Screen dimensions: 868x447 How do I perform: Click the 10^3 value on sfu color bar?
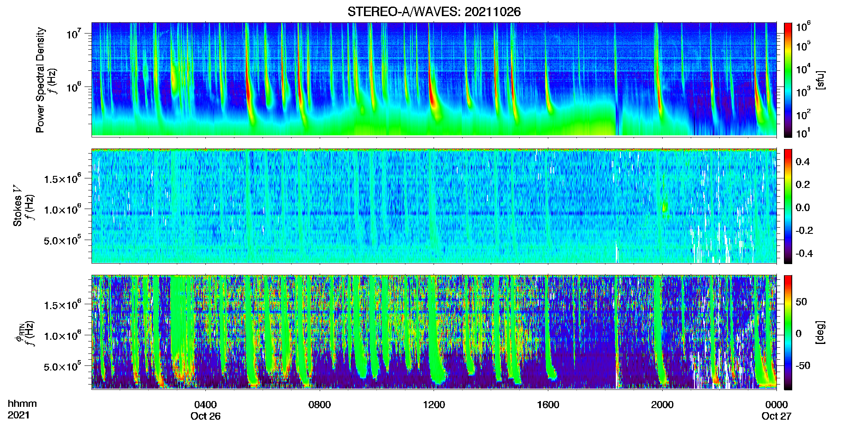(x=803, y=92)
